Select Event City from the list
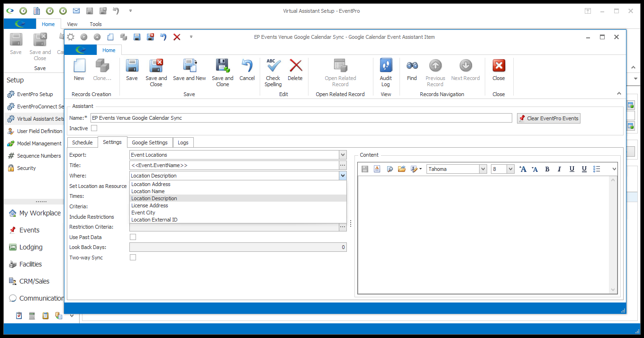The width and height of the screenshot is (644, 338). pos(238,213)
